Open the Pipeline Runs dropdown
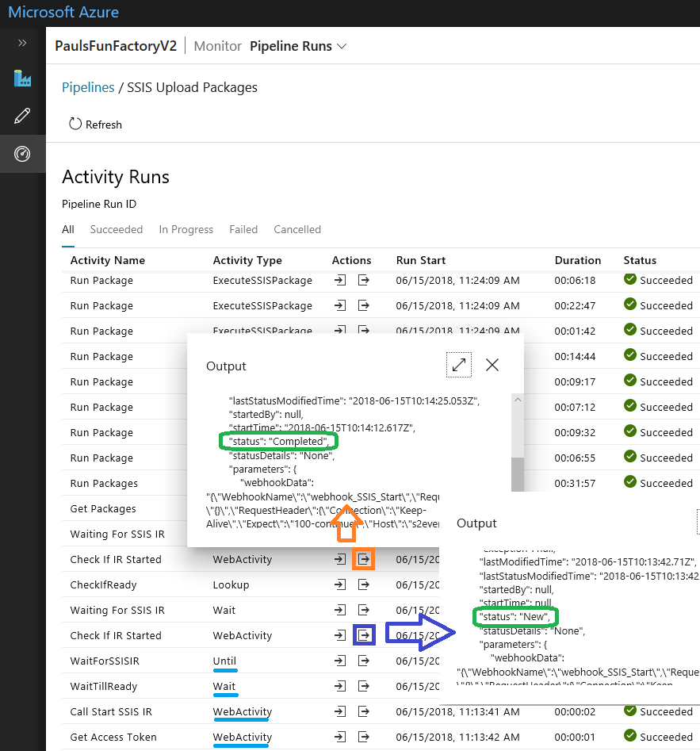Viewport: 700px width, 751px height. pyautogui.click(x=298, y=46)
